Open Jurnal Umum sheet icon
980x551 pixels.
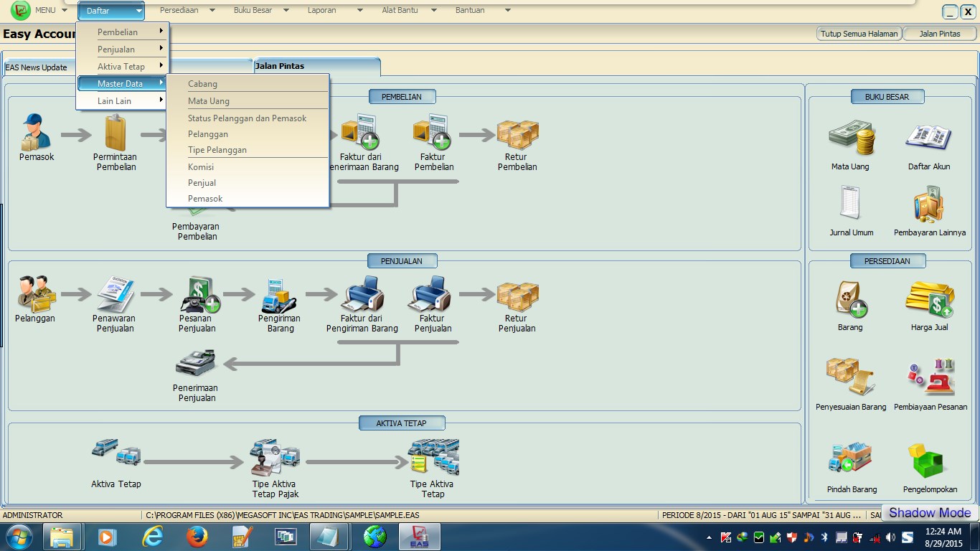point(850,203)
